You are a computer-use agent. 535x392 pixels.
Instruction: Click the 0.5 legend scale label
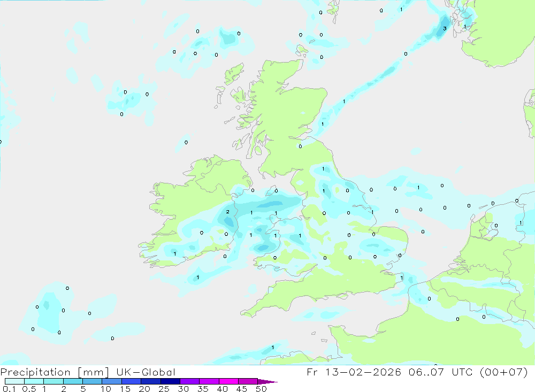pyautogui.click(x=29, y=389)
